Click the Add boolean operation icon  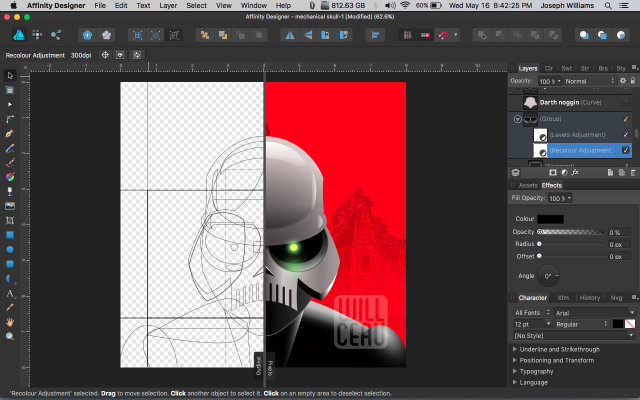point(482,35)
